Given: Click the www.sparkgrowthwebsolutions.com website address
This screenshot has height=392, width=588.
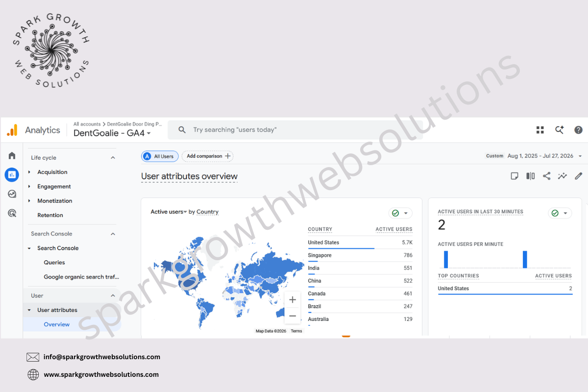Looking at the screenshot, I should [x=101, y=374].
